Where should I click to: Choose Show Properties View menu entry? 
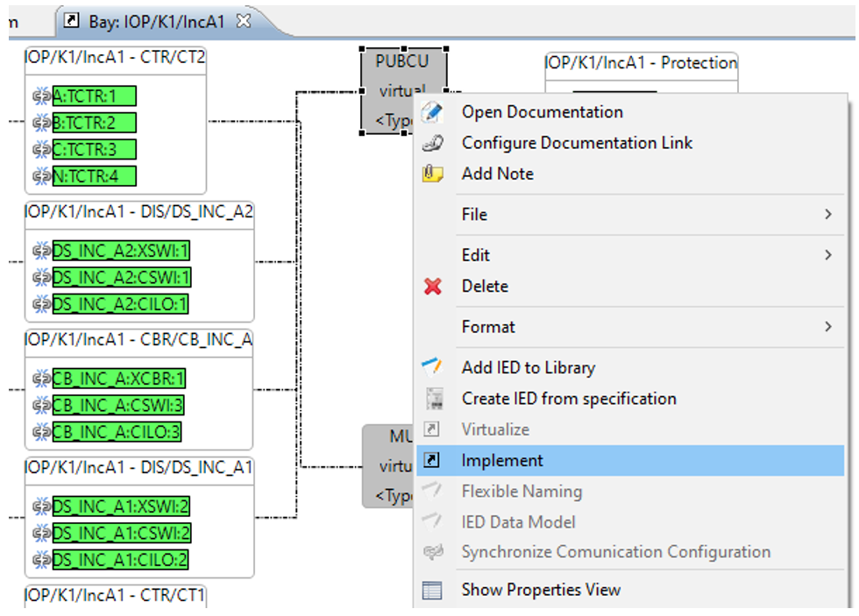[x=541, y=590]
